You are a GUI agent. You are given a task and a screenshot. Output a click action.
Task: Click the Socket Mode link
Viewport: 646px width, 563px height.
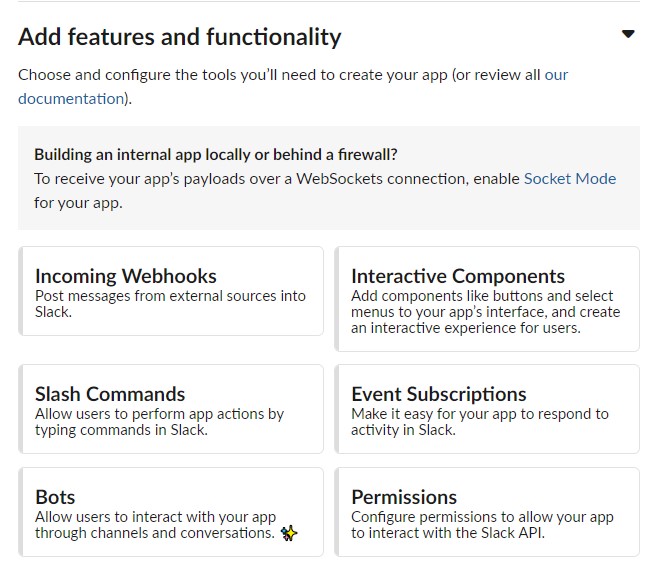click(569, 179)
